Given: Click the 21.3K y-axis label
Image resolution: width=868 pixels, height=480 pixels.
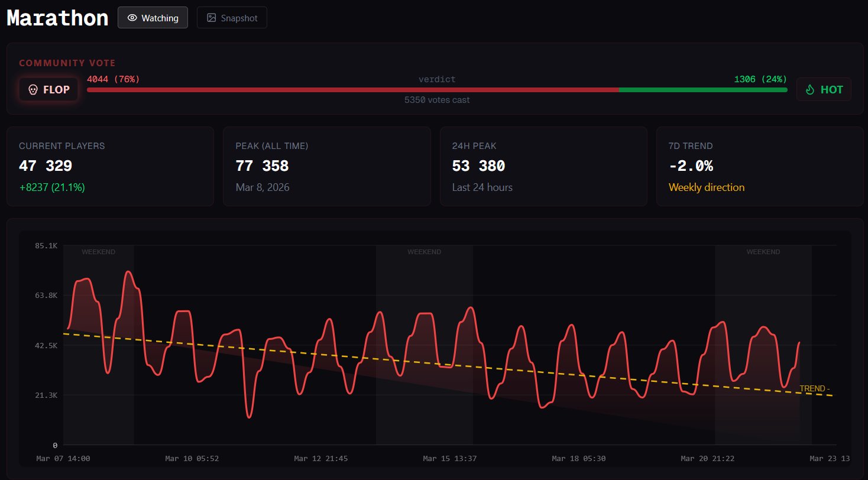Looking at the screenshot, I should [47, 395].
